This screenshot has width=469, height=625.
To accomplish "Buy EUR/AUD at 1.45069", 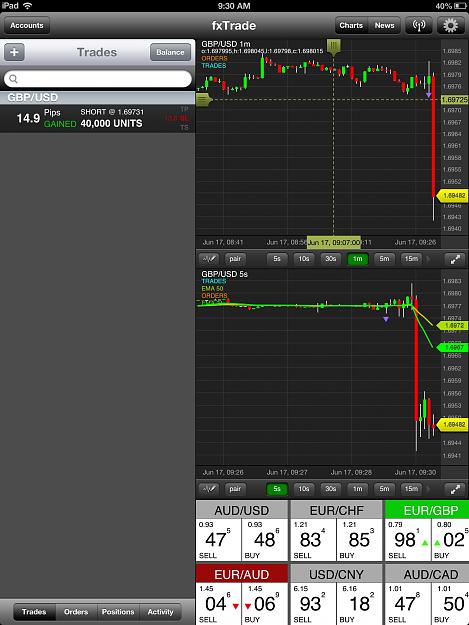I will [265, 603].
